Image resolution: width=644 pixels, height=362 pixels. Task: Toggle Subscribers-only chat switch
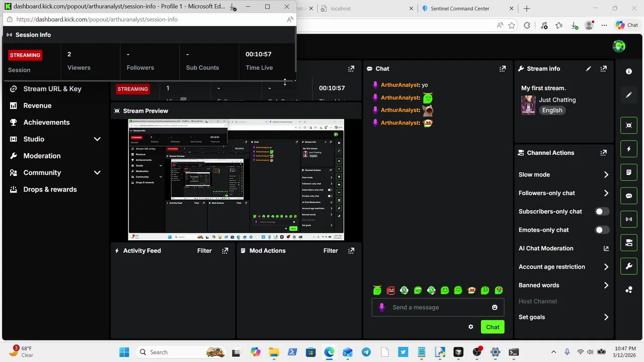click(602, 212)
